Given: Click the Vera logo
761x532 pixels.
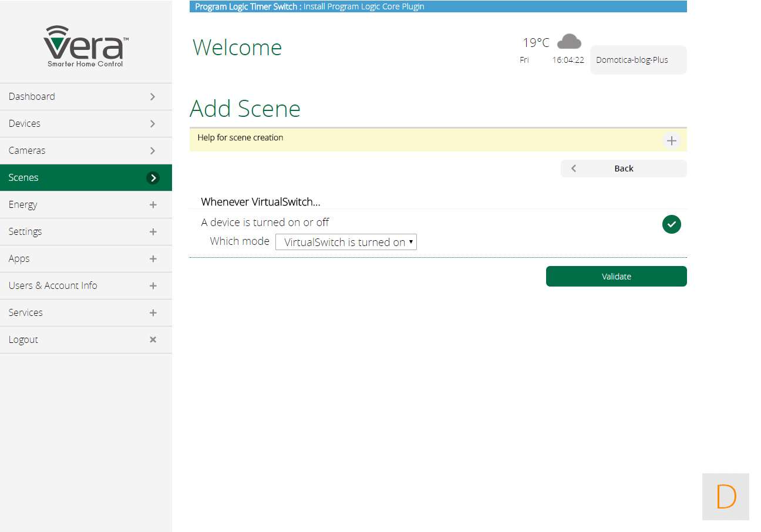Looking at the screenshot, I should tap(86, 46).
